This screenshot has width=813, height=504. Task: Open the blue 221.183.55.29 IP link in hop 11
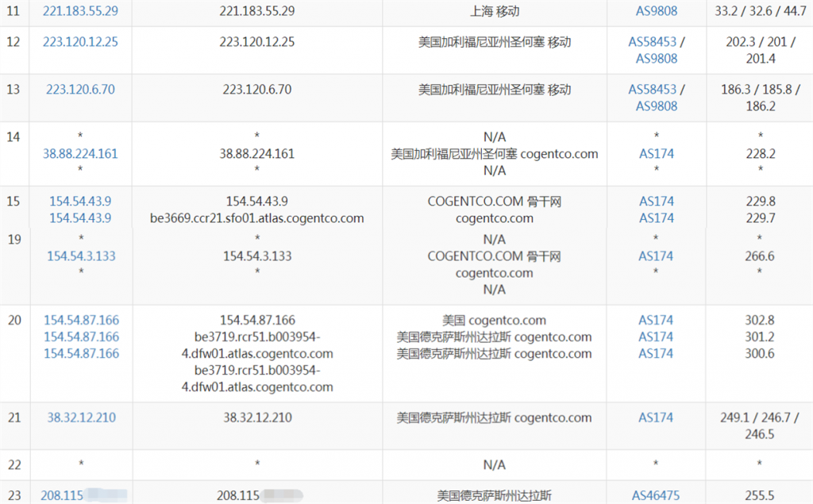click(80, 11)
